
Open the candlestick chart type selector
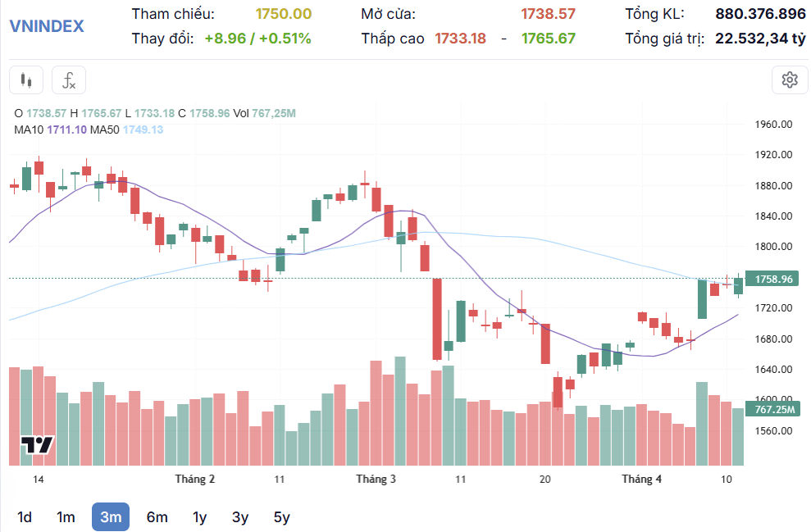pos(26,80)
